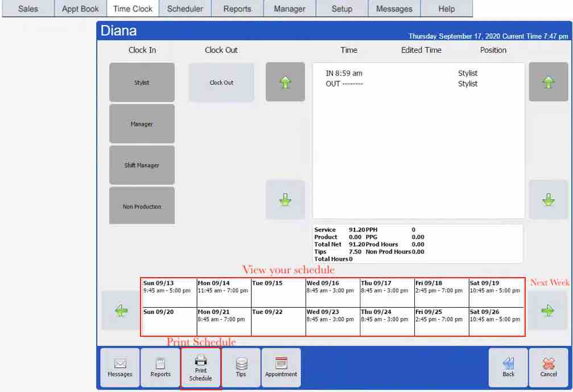The height and width of the screenshot is (392, 573).
Task: Click the Sun 09/13 schedule cell
Action: [x=169, y=292]
